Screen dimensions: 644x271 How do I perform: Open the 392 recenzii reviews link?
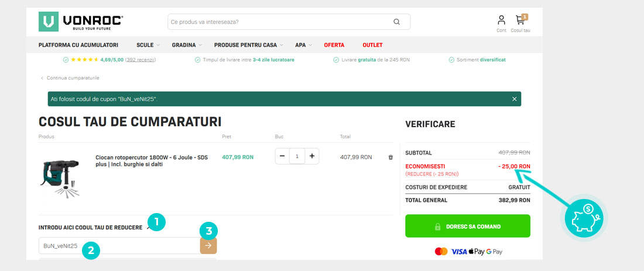point(141,60)
